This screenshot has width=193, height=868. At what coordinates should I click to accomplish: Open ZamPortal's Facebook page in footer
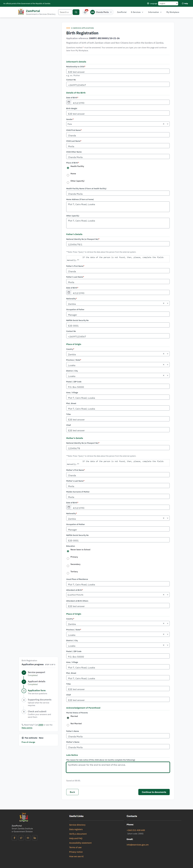[x=15, y=838]
